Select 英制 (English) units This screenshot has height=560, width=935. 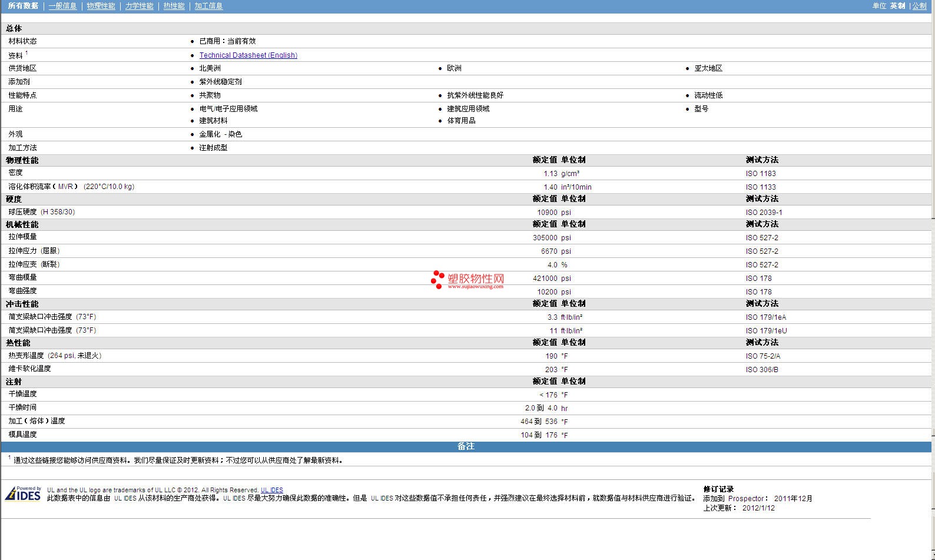click(897, 6)
